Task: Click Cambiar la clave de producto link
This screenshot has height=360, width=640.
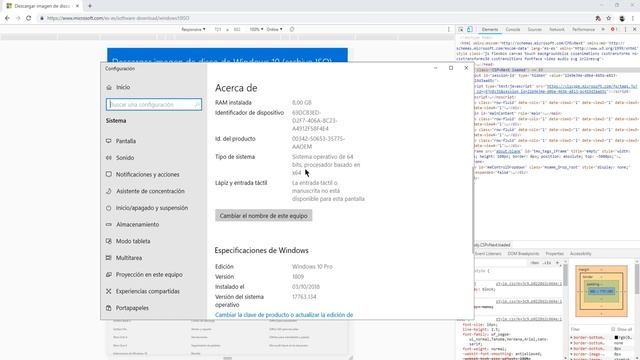Action: (x=284, y=315)
